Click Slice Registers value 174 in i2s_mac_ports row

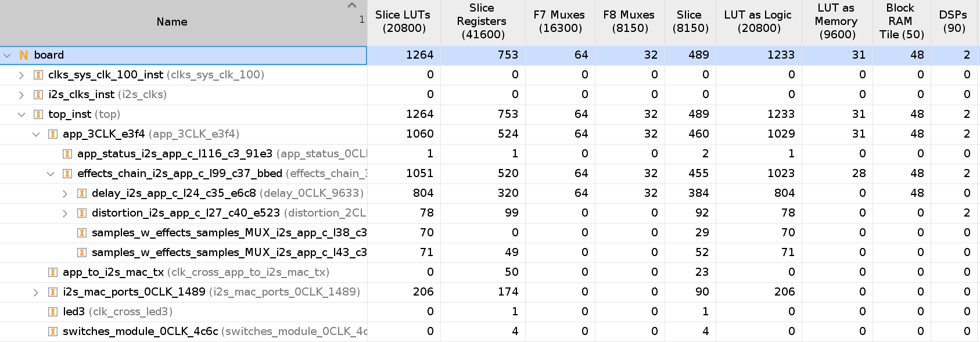point(508,292)
